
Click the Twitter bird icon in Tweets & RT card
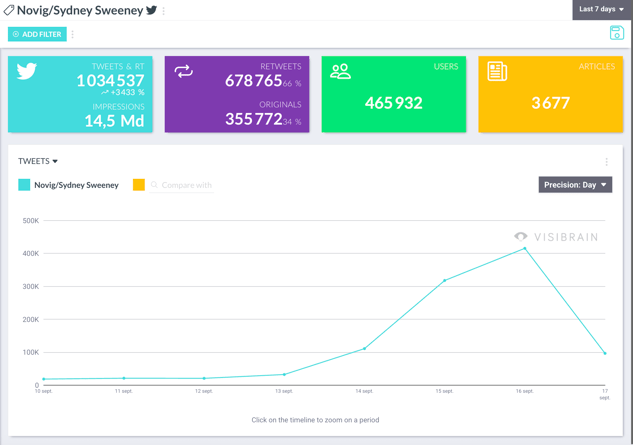pos(27,71)
